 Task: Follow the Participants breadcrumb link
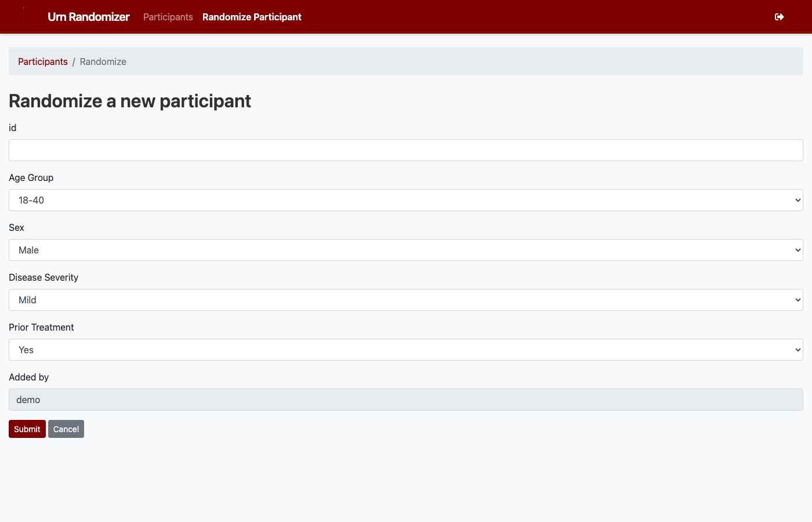(43, 61)
